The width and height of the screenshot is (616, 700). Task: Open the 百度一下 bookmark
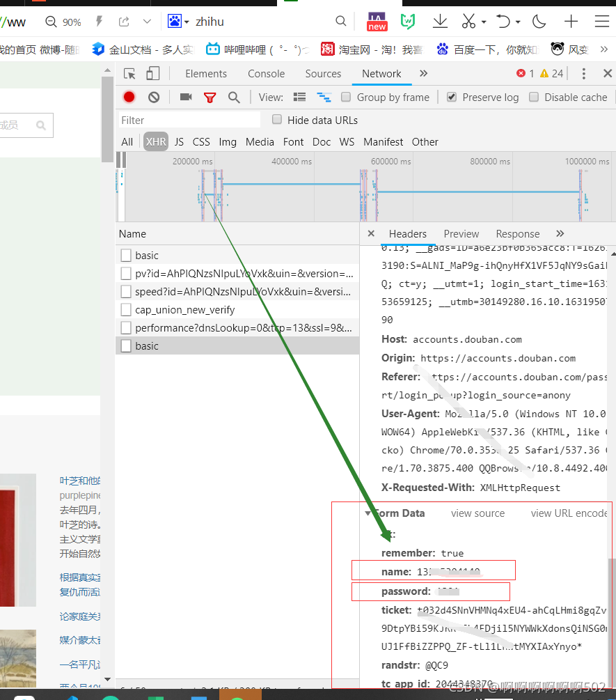pos(487,49)
